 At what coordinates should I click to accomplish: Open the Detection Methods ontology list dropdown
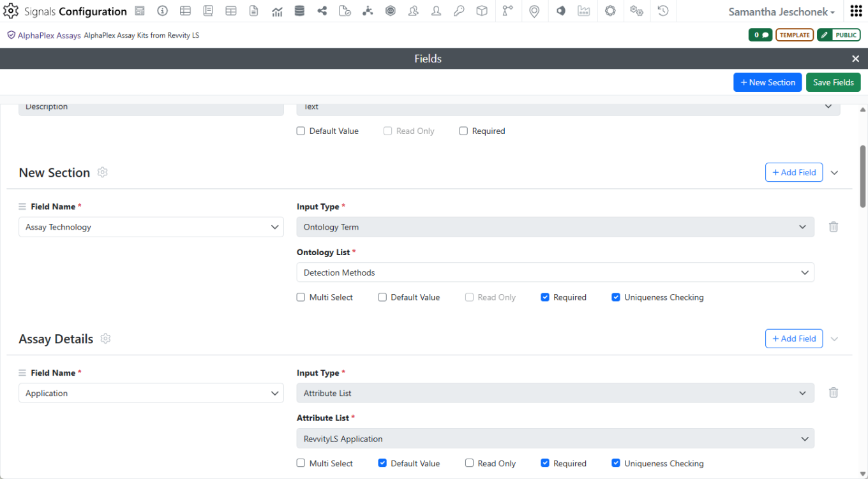(555, 272)
